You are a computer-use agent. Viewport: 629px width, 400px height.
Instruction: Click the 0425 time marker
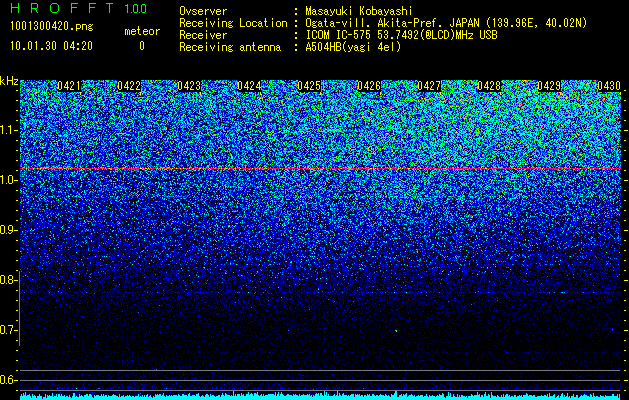(x=309, y=86)
